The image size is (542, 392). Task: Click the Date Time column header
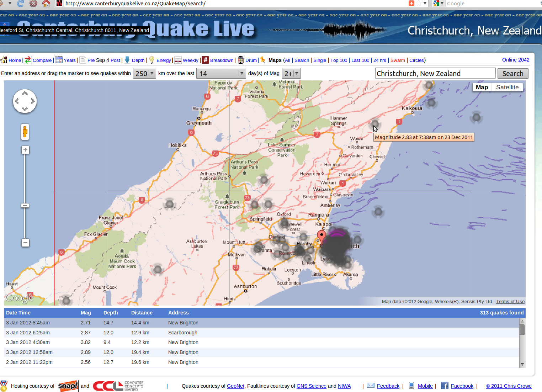tap(18, 313)
